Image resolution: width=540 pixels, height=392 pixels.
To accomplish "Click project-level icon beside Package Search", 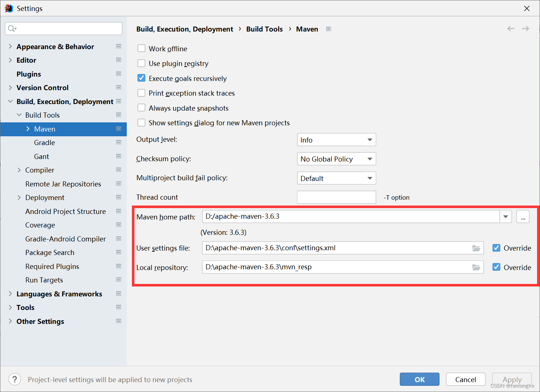I will (119, 252).
